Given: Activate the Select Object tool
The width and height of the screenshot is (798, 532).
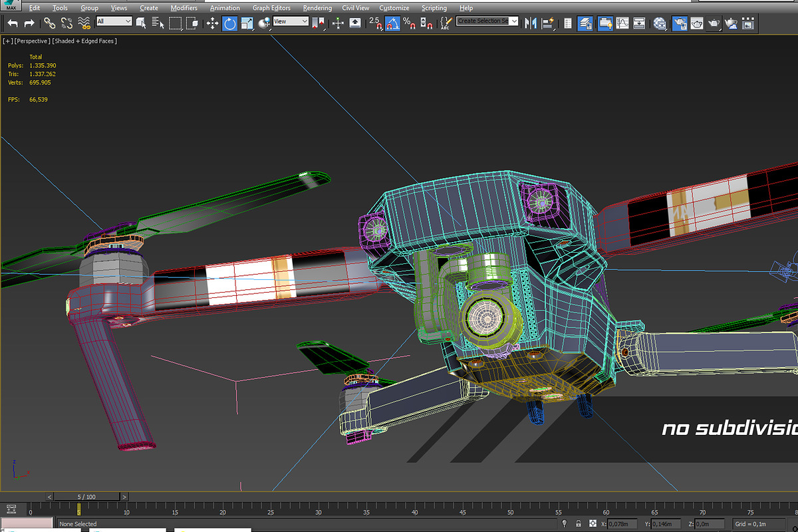Looking at the screenshot, I should point(141,23).
